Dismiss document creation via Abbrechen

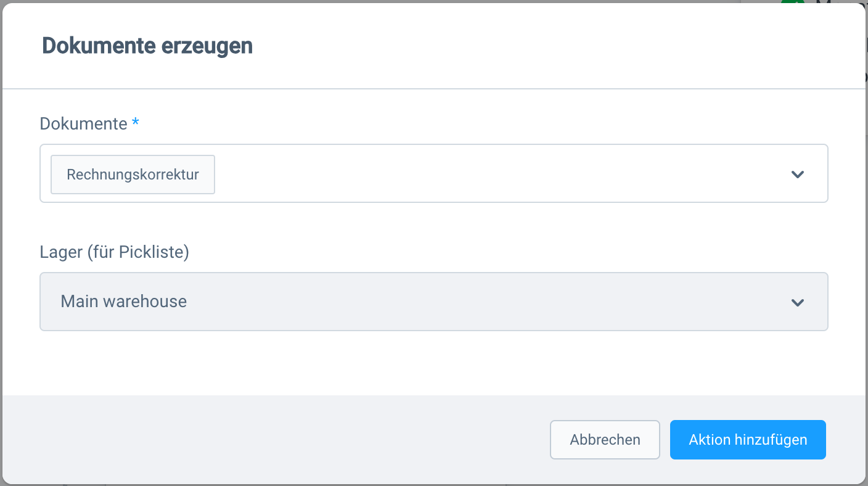point(605,439)
